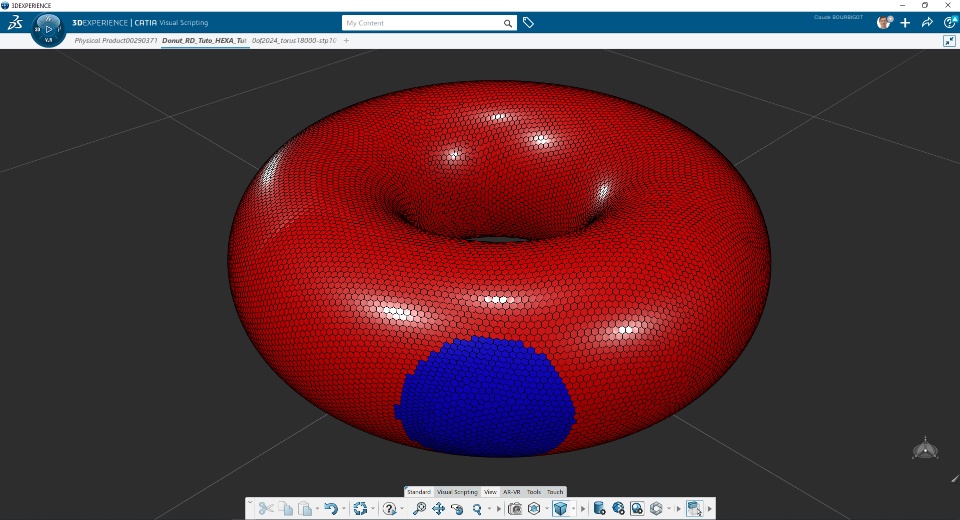Screen dimensions: 960x520
Task: Select the Zoom magnifier tool icon
Action: coord(477,508)
